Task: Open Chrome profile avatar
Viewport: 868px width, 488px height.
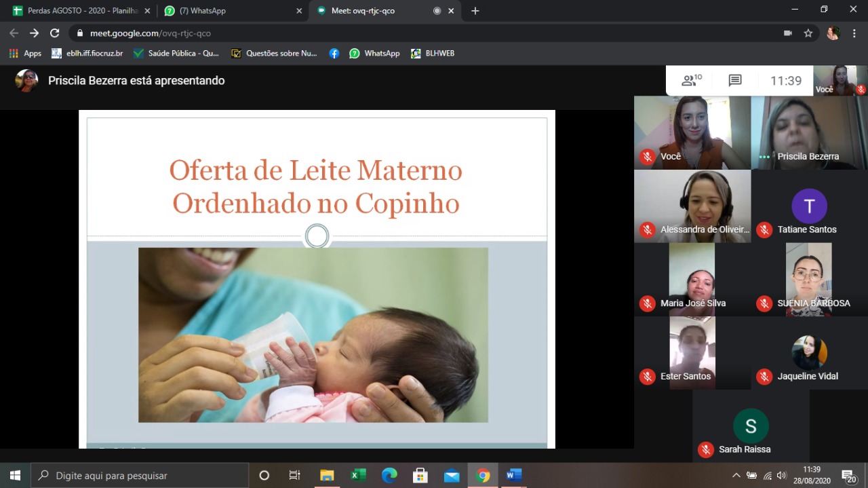Action: [833, 33]
